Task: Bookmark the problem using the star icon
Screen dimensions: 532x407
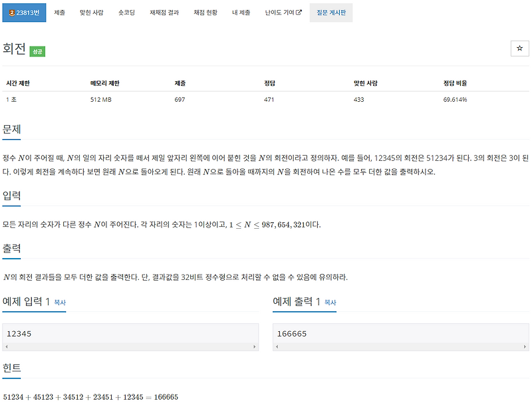Action: coord(520,49)
